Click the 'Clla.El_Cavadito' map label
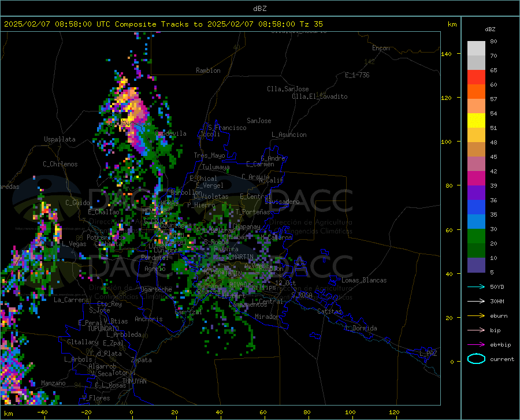This screenshot has height=420, width=520. tap(320, 96)
